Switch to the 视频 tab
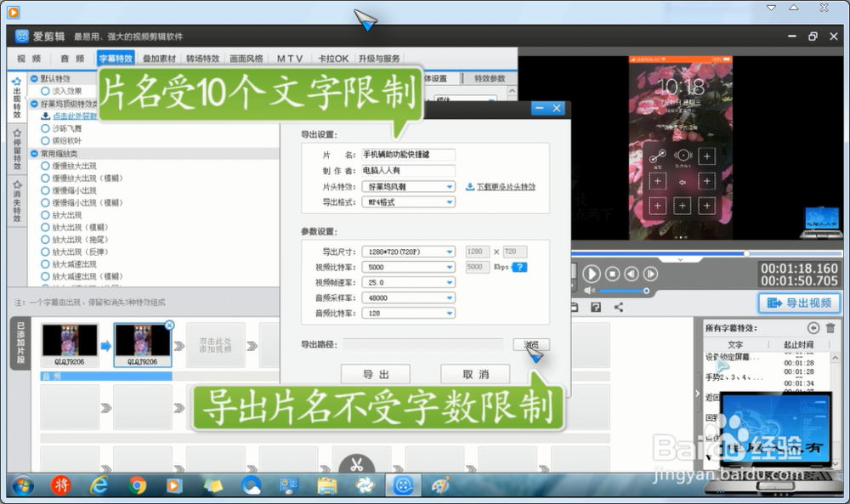This screenshot has height=504, width=850. coord(29,59)
